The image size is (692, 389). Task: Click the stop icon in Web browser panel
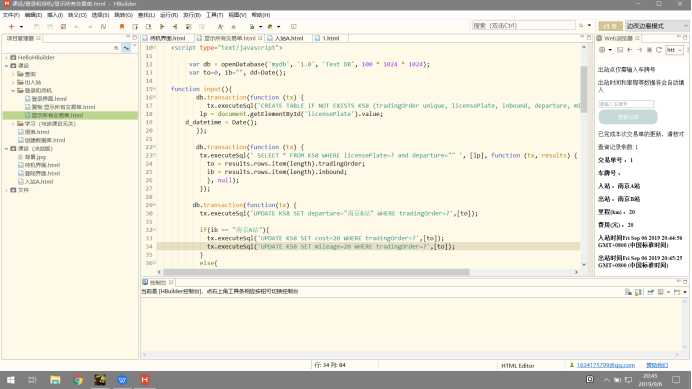(x=649, y=50)
